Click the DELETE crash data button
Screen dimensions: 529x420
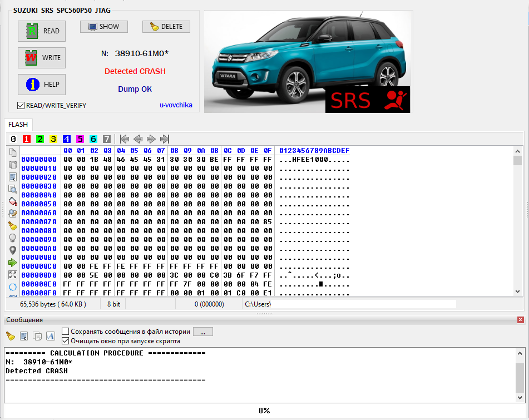click(166, 27)
